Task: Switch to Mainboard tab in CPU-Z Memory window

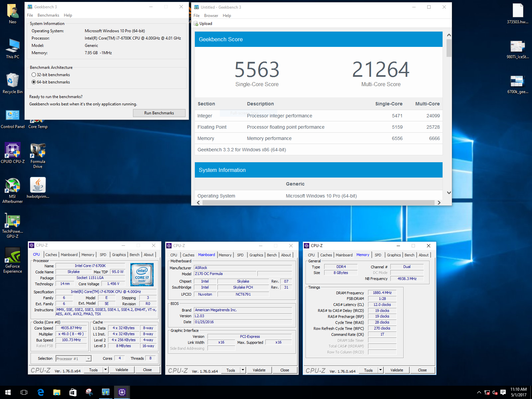Action: coord(344,255)
